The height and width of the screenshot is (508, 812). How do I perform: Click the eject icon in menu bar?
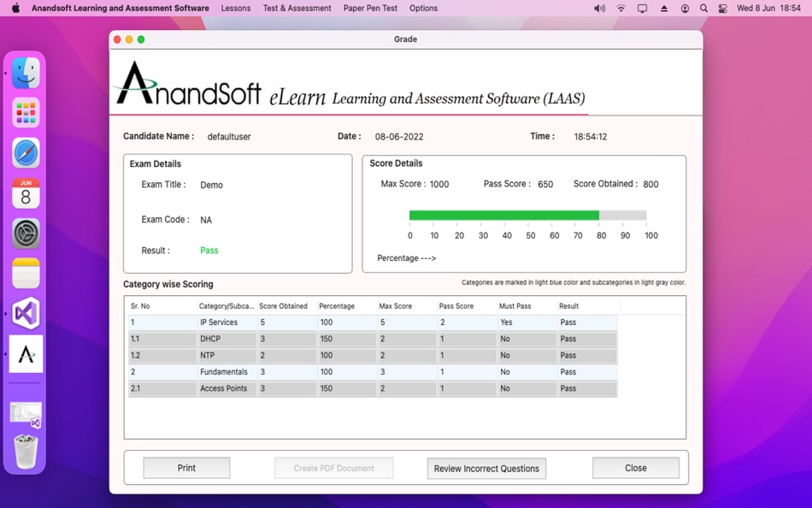(x=664, y=9)
